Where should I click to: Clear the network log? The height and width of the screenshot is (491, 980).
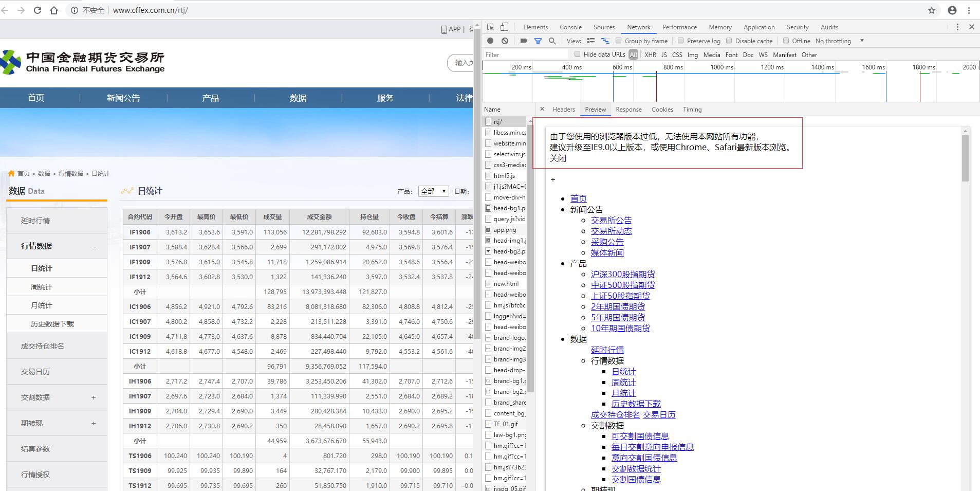[x=505, y=41]
